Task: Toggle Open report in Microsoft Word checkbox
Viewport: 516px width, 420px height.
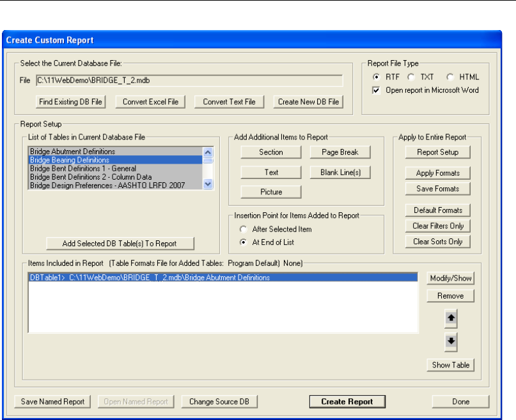Action: point(376,90)
